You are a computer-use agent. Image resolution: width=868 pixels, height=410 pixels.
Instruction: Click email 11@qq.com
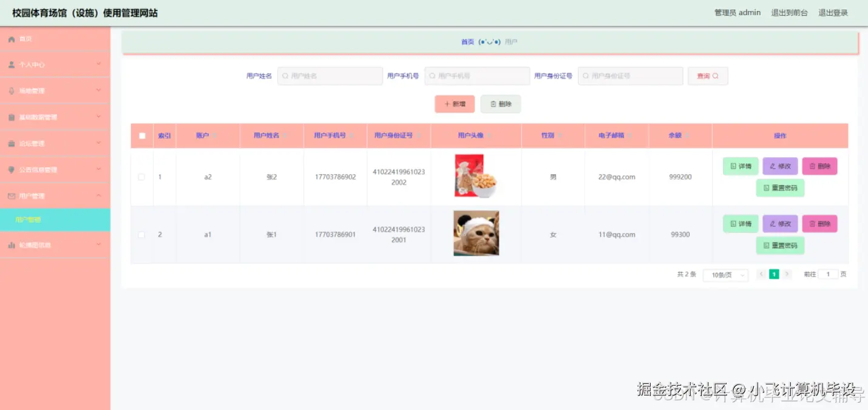point(617,235)
